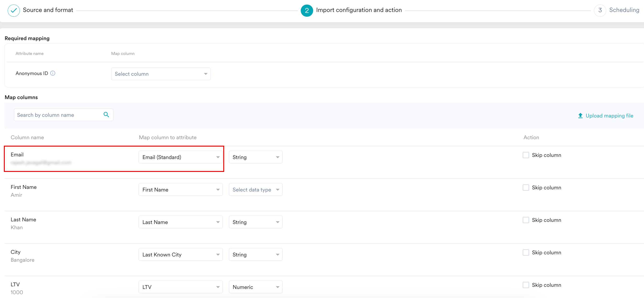
Task: Open the Last Name attribute dropdown
Action: (x=180, y=222)
